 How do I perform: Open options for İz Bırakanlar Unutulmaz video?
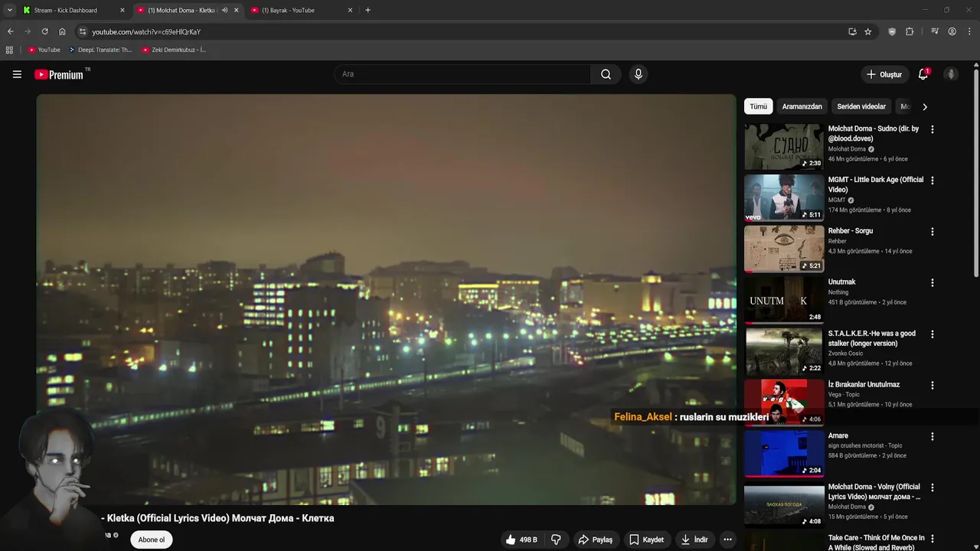[932, 386]
